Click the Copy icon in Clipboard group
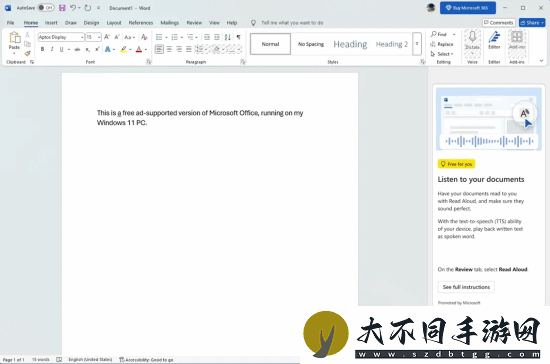The height and width of the screenshot is (364, 550). coord(27,44)
